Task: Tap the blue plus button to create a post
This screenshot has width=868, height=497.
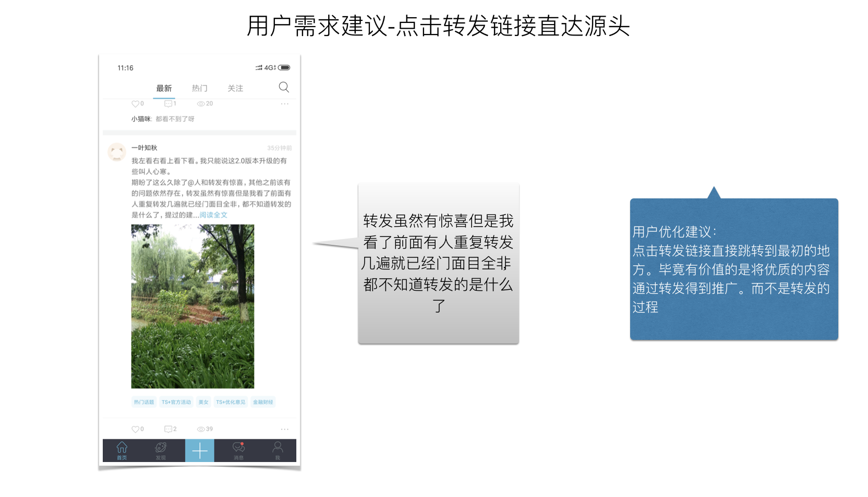Action: tap(200, 450)
